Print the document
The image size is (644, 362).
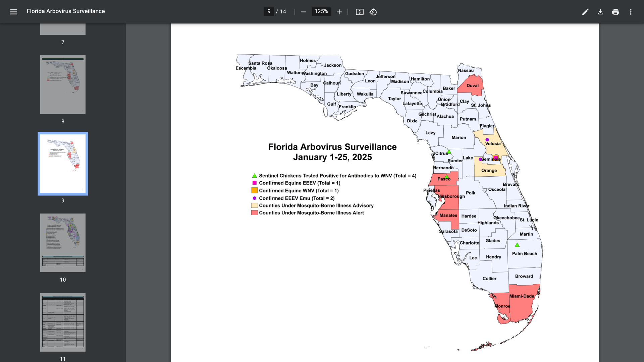click(x=615, y=12)
